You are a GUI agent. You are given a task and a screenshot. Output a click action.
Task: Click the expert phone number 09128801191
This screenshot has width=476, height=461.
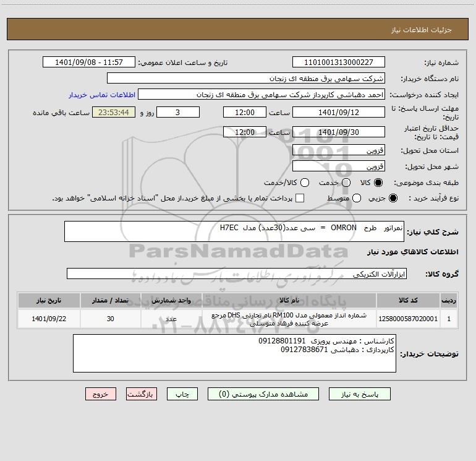click(282, 341)
